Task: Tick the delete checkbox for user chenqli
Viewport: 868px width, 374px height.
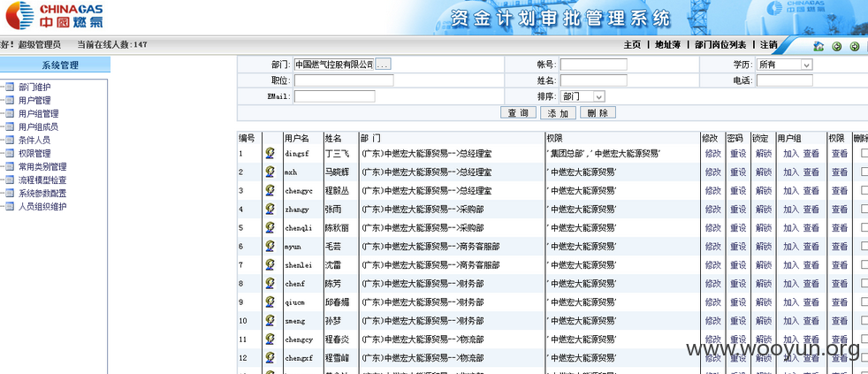Action: tap(864, 228)
